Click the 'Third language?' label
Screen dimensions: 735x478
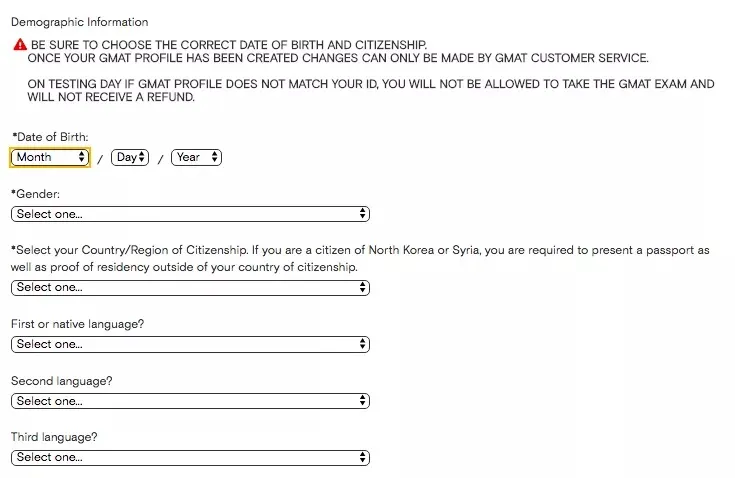click(54, 438)
